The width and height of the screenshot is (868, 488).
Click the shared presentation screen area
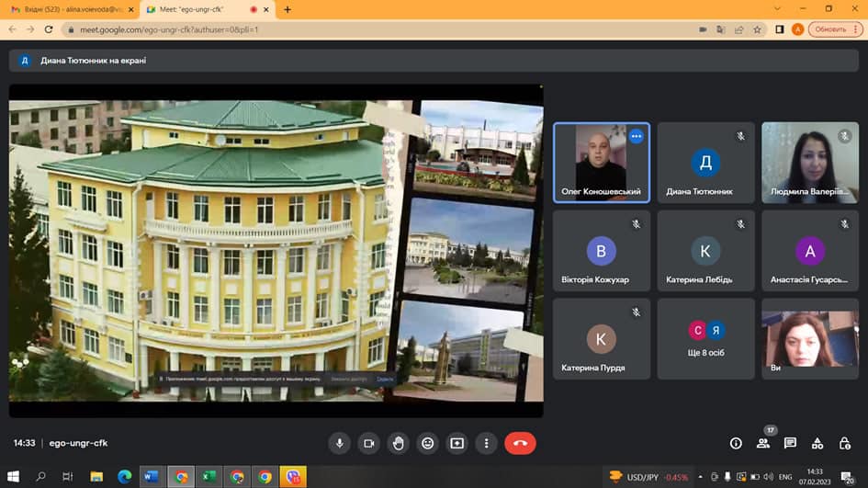(x=276, y=250)
